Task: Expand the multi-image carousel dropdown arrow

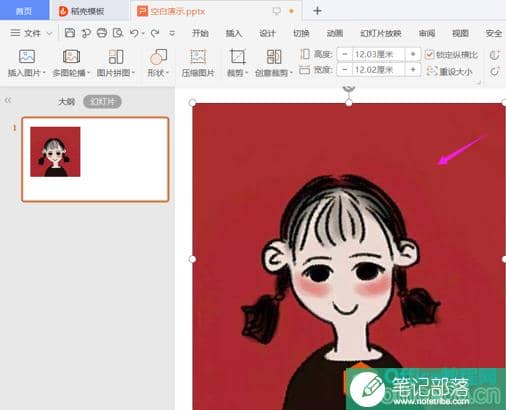Action: (x=88, y=72)
